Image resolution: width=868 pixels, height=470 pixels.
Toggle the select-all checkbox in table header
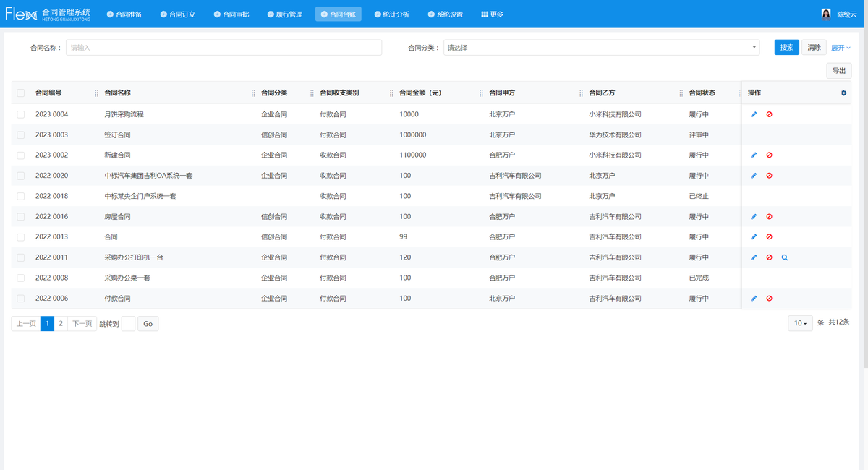(x=21, y=93)
